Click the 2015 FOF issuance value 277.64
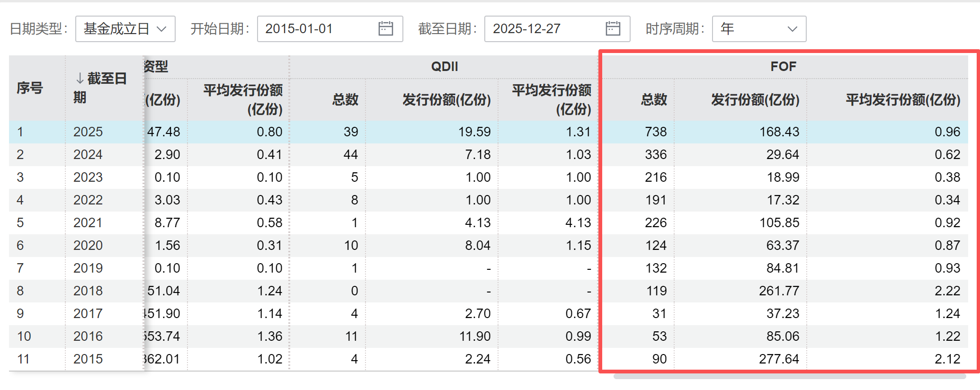 779,359
